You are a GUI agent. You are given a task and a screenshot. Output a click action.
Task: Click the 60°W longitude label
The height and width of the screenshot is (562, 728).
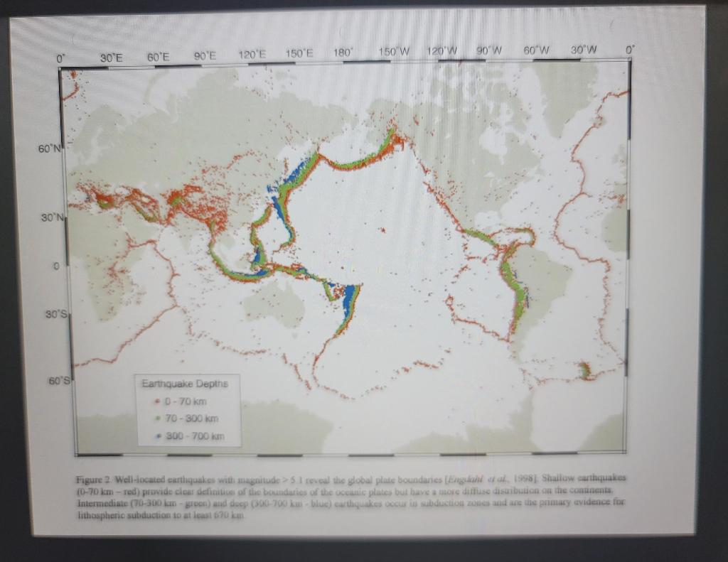coord(536,50)
